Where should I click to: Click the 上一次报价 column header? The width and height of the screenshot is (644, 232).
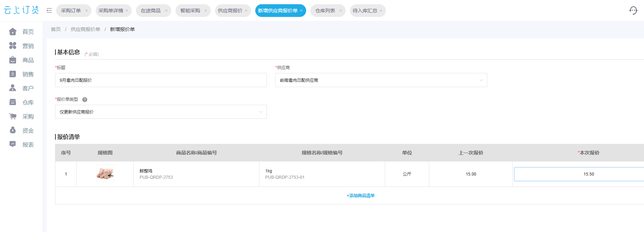[x=471, y=153]
